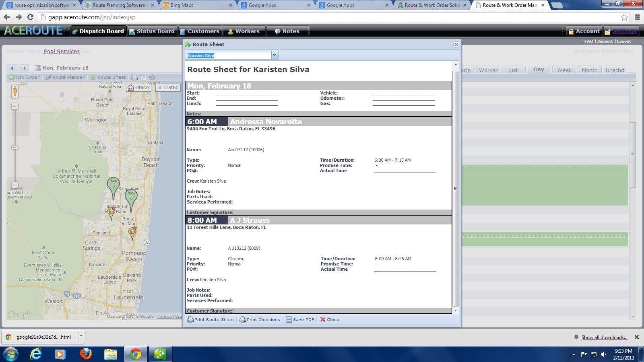Screen dimensions: 644x362
Task: Click the Logout link
Action: [x=624, y=41]
